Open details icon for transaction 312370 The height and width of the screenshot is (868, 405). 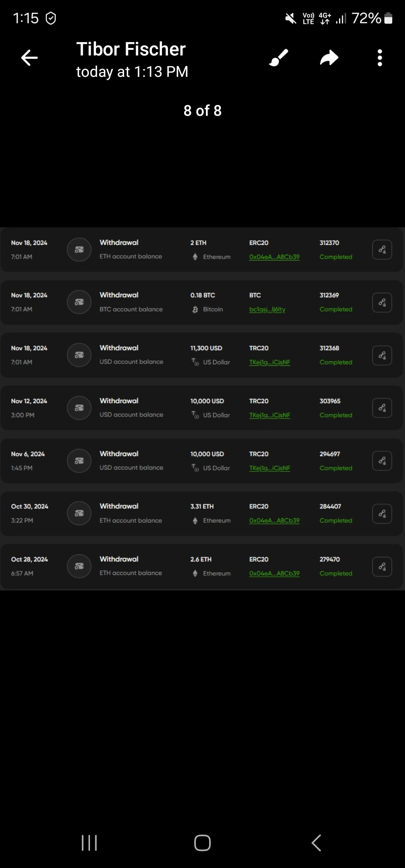382,250
